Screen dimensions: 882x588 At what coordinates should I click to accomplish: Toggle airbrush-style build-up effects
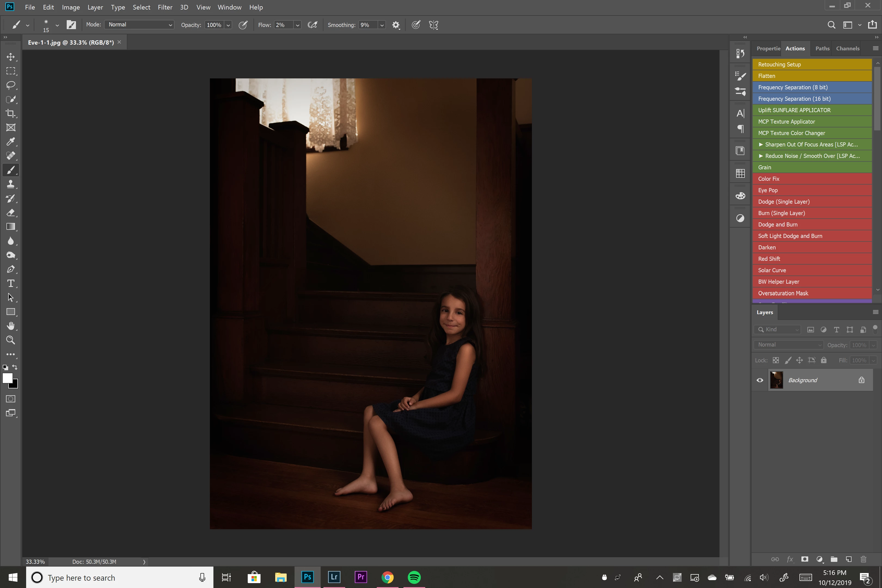tap(313, 25)
